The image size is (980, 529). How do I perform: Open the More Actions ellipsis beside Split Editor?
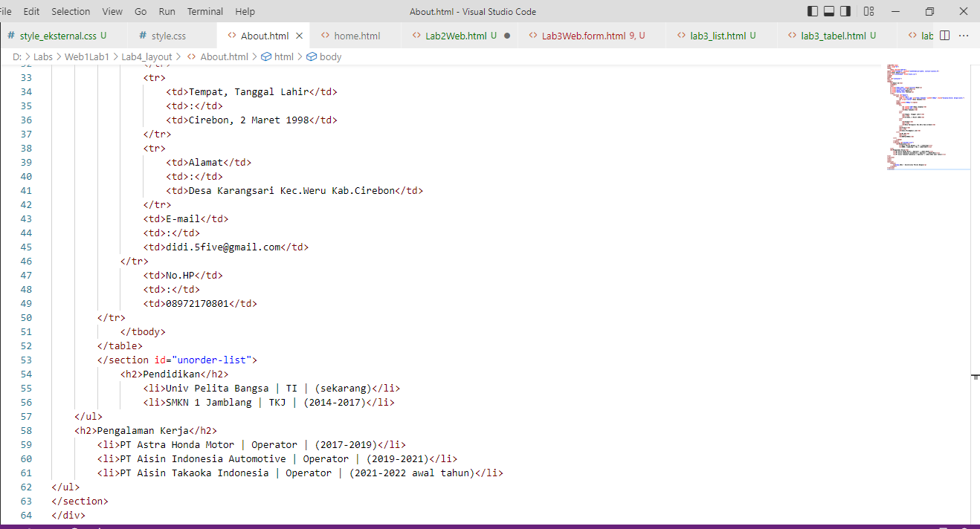(x=964, y=35)
